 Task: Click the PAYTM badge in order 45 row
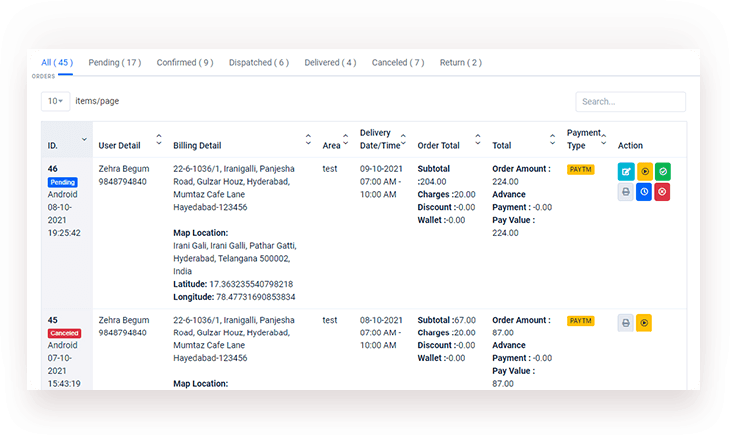pos(581,321)
